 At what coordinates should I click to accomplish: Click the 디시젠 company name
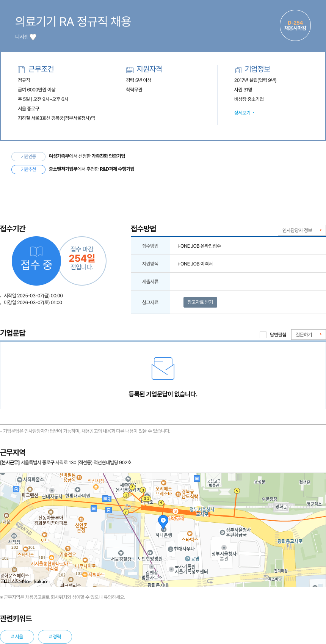point(22,37)
